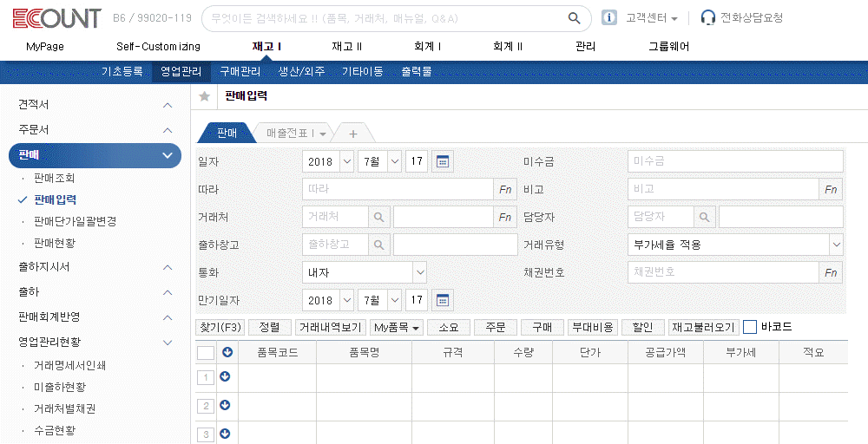Viewport: 868px width, 444px height.
Task: Switch to the 기초등록 submenu
Action: pyautogui.click(x=122, y=71)
